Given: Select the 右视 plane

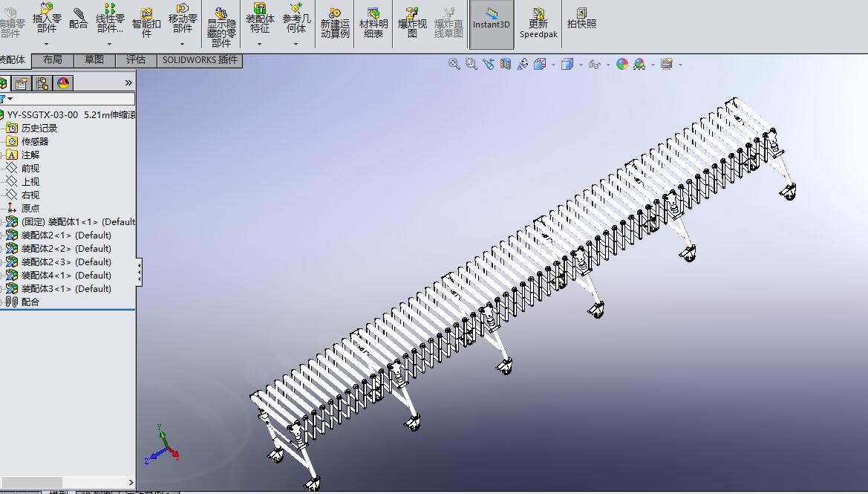Looking at the screenshot, I should pyautogui.click(x=30, y=195).
